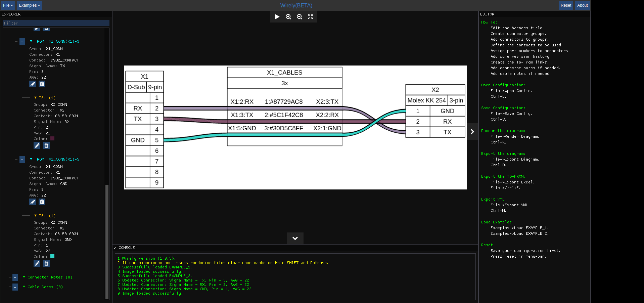The image size is (644, 303).
Task: Click the >_CONSOLE panel title
Action: (x=124, y=248)
